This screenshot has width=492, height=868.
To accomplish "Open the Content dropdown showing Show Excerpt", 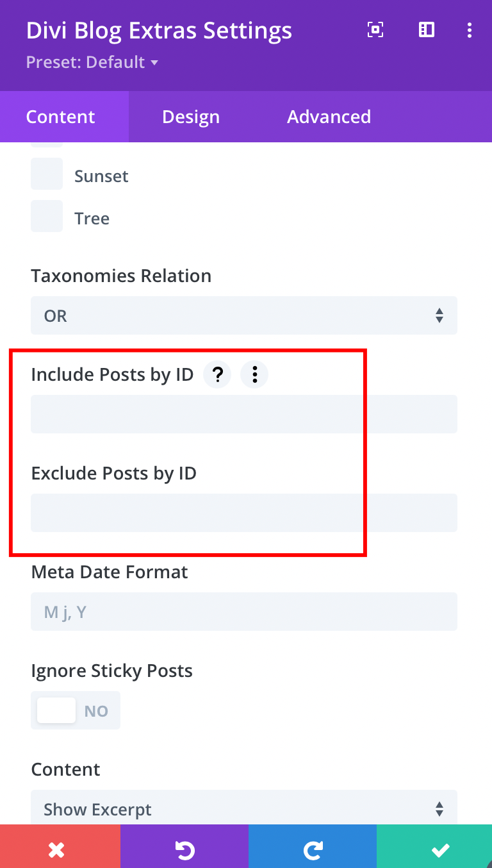I will [x=243, y=808].
